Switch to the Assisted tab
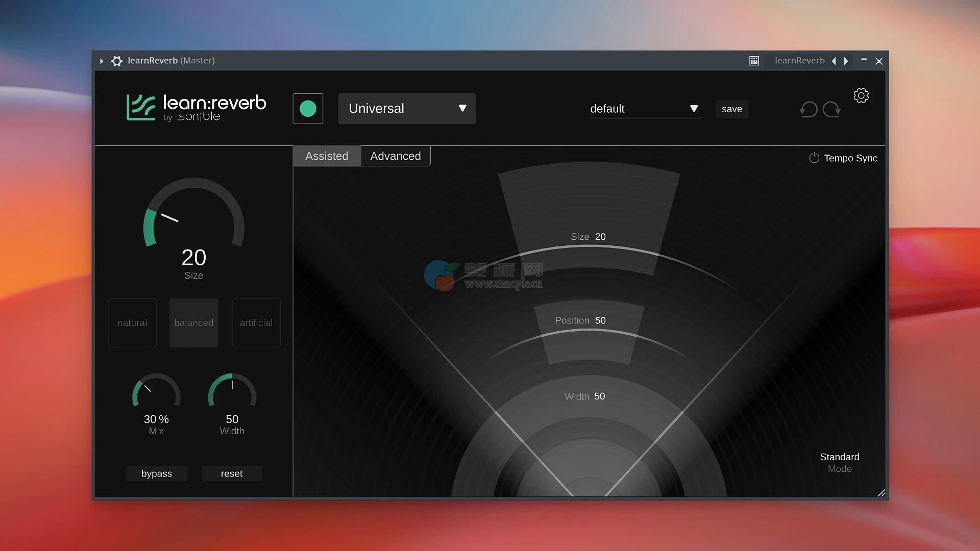980x551 pixels. pyautogui.click(x=327, y=156)
